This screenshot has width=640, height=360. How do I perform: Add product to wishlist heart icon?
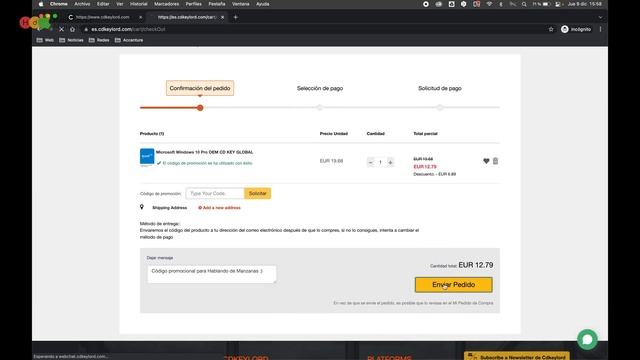point(486,161)
